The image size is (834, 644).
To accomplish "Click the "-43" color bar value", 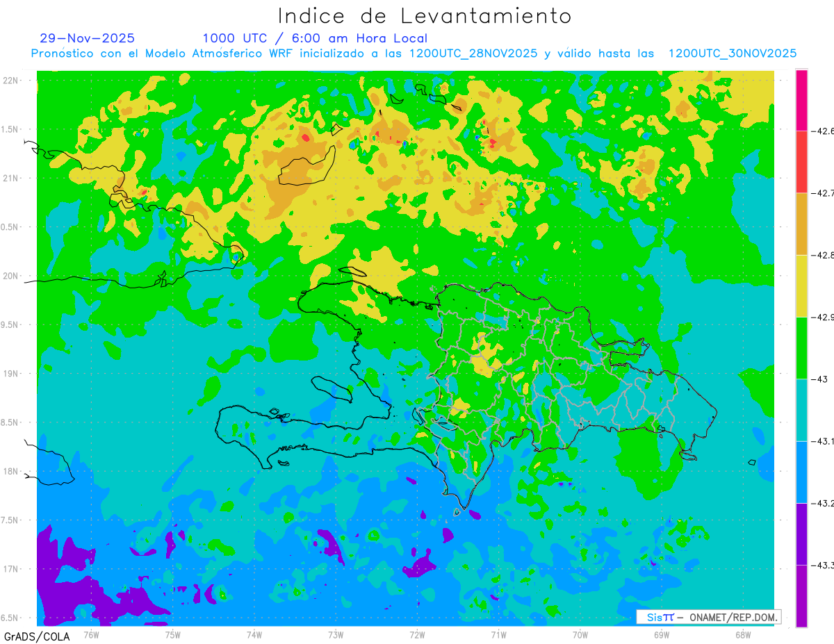I will click(x=819, y=379).
